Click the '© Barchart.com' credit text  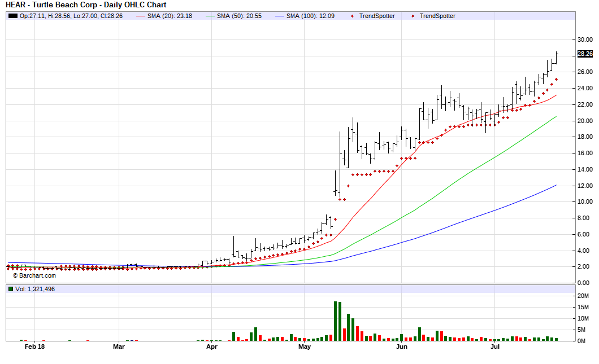[x=34, y=275]
